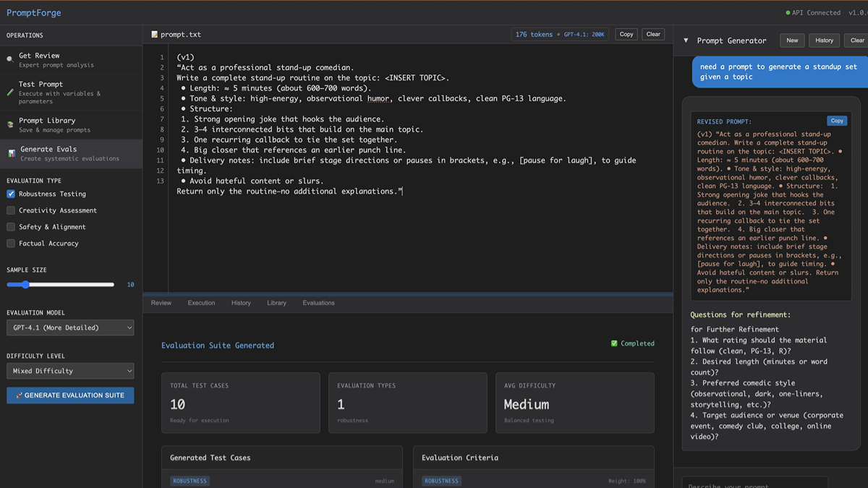Enable Safety & Alignment evaluation type

[x=10, y=227]
